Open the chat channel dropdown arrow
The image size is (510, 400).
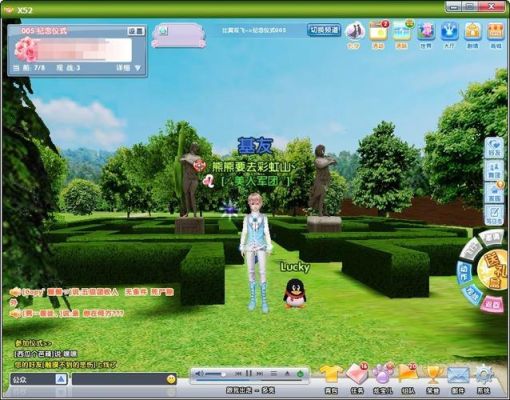61,379
